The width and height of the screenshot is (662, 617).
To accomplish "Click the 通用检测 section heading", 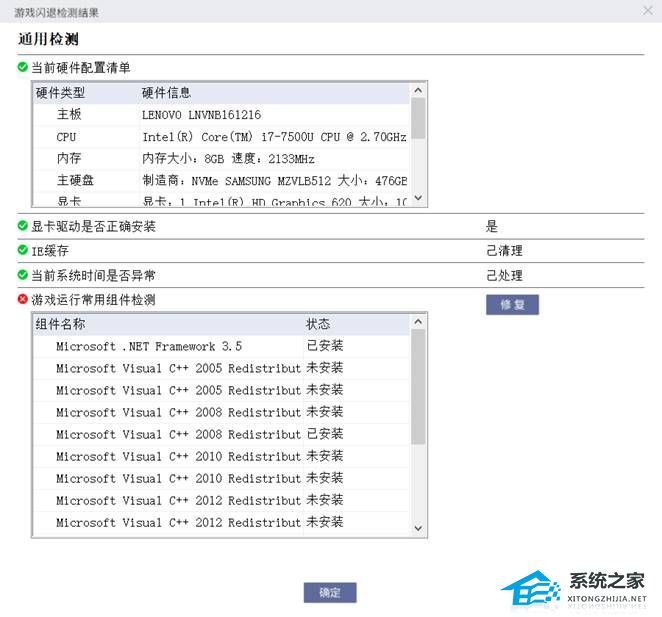I will click(x=48, y=39).
